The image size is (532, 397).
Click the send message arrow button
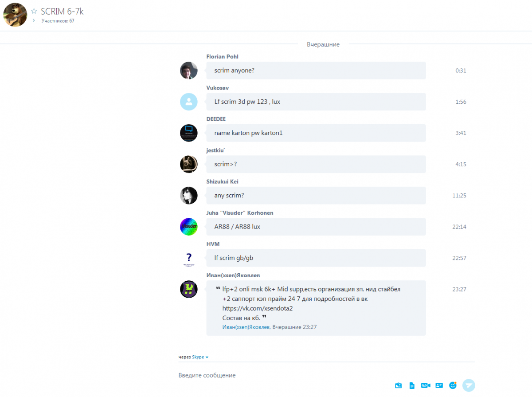[469, 385]
